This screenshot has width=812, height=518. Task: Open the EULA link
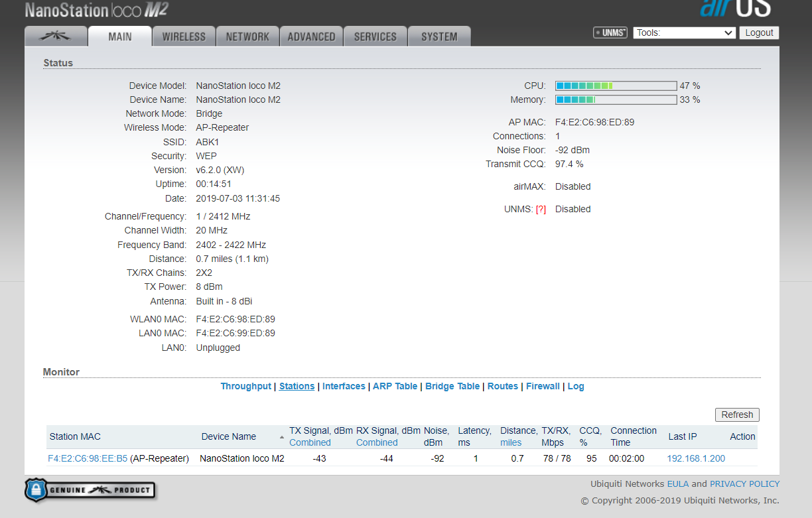click(x=677, y=484)
